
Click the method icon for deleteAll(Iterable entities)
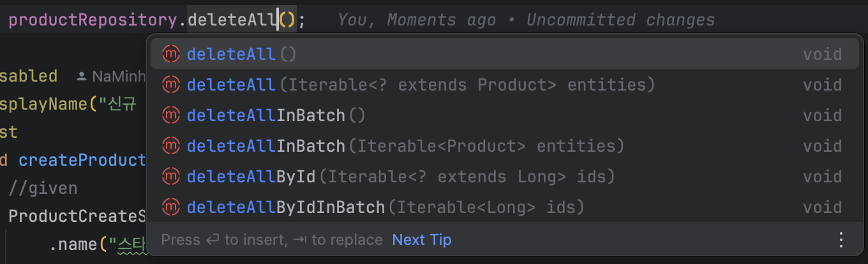coord(170,85)
